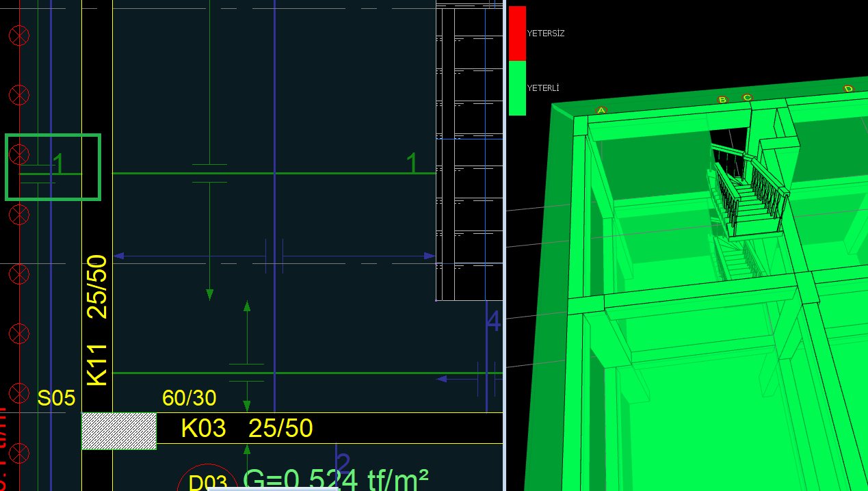Click the red YETERSİZ legend color swatch
The image size is (868, 491).
pos(517,33)
